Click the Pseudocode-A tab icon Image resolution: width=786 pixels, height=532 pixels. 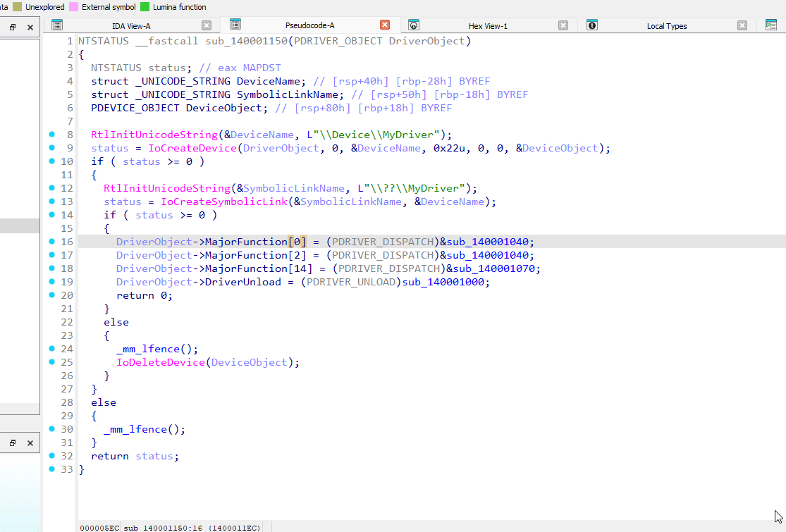(x=235, y=24)
